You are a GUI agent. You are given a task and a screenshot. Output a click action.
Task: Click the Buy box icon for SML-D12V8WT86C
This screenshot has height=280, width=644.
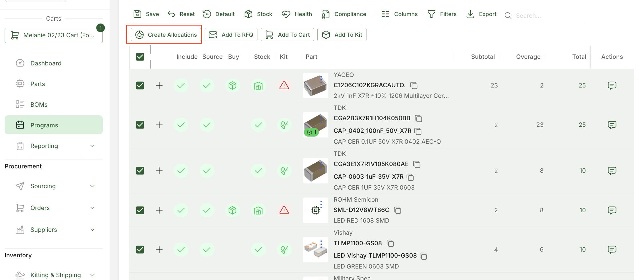232,210
